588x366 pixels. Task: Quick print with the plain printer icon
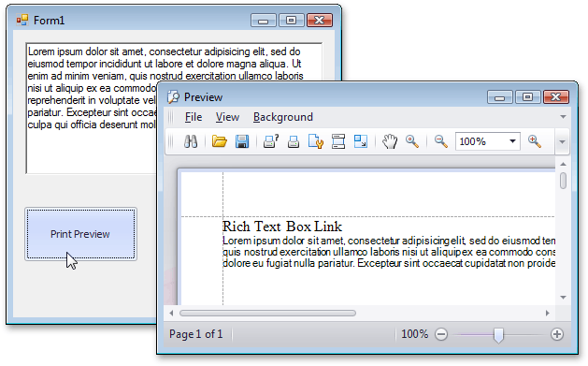coord(294,142)
